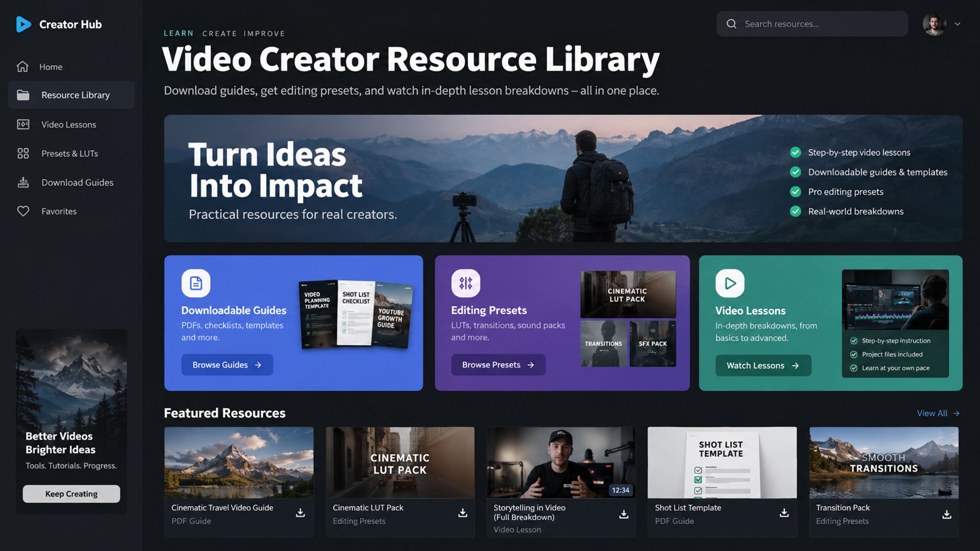The height and width of the screenshot is (551, 980).
Task: Download the Shot List Template
Action: point(784,513)
